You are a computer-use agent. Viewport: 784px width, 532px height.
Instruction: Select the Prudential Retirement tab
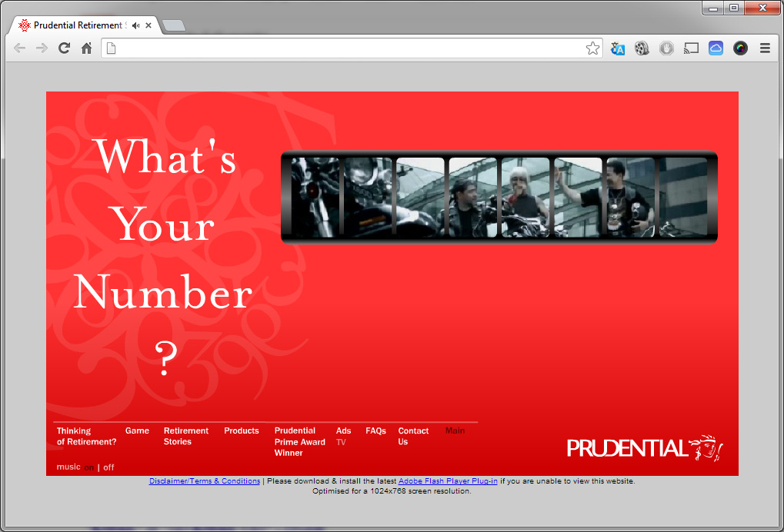click(84, 25)
